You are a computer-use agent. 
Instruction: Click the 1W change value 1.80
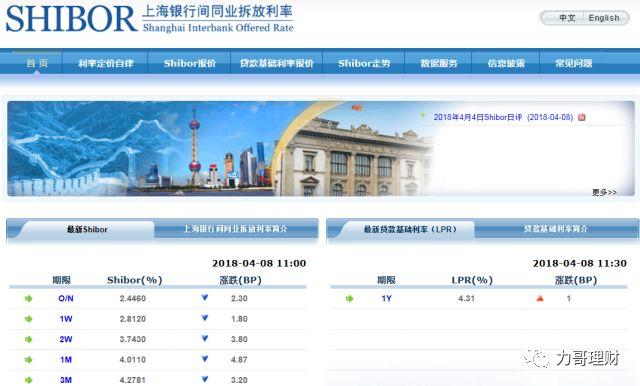[239, 319]
